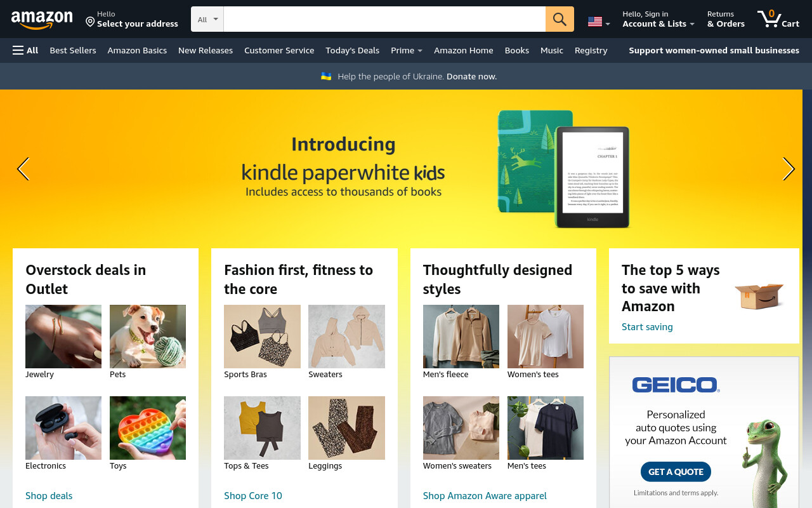The width and height of the screenshot is (812, 508).
Task: Click into the Amazon search text field
Action: click(384, 19)
